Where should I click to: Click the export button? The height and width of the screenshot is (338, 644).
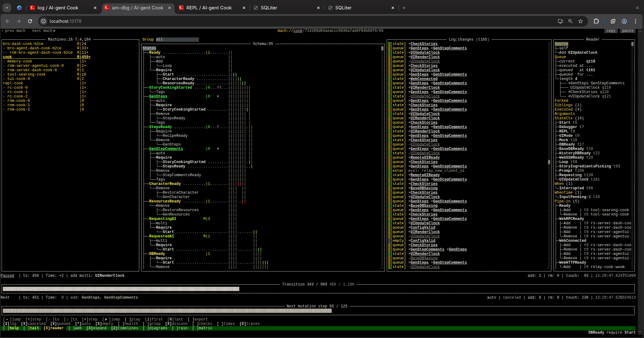(198, 319)
